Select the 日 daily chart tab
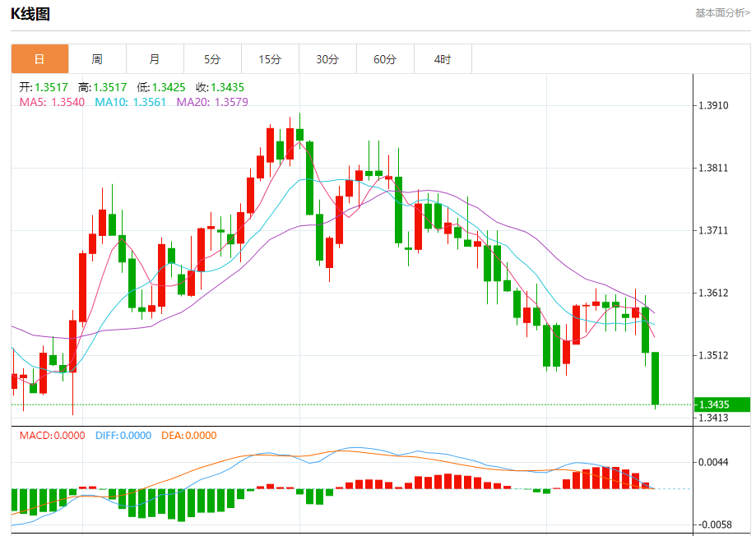This screenshot has height=536, width=756. point(40,59)
